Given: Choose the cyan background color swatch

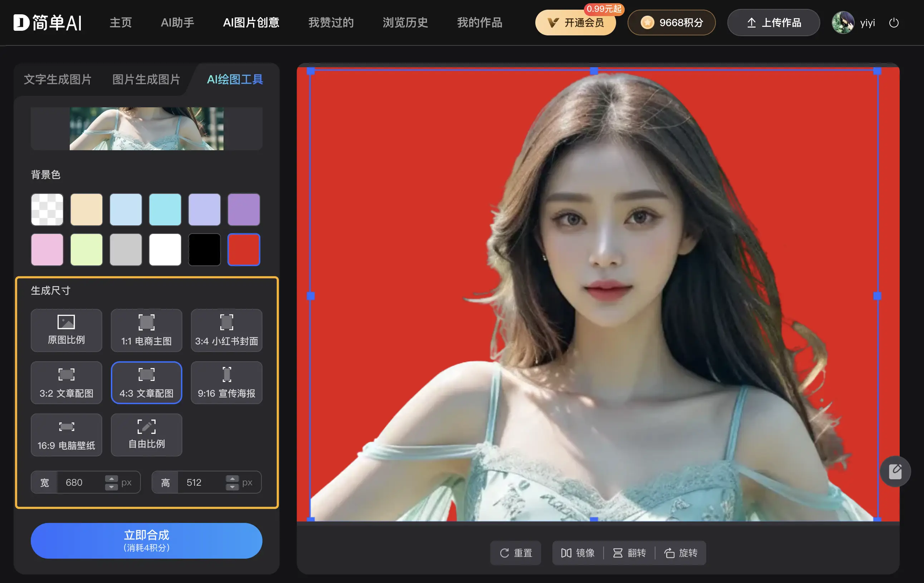Looking at the screenshot, I should pyautogui.click(x=165, y=210).
